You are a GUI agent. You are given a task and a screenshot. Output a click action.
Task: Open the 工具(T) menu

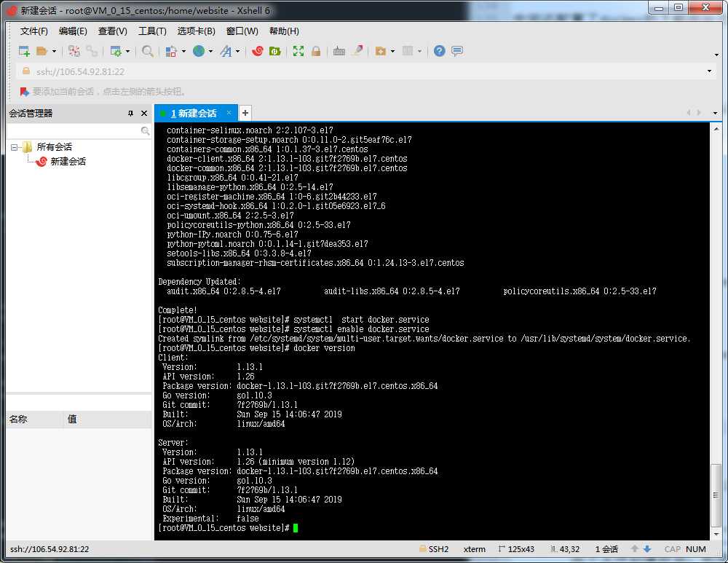tap(152, 31)
